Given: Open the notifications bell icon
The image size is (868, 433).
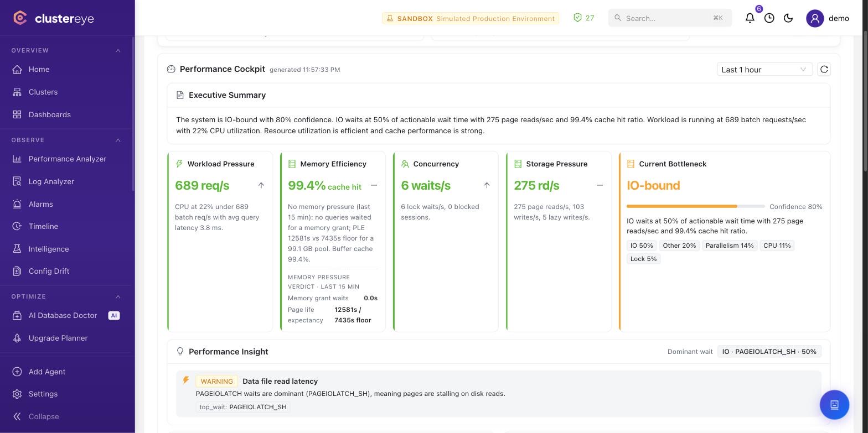Looking at the screenshot, I should click(x=750, y=18).
